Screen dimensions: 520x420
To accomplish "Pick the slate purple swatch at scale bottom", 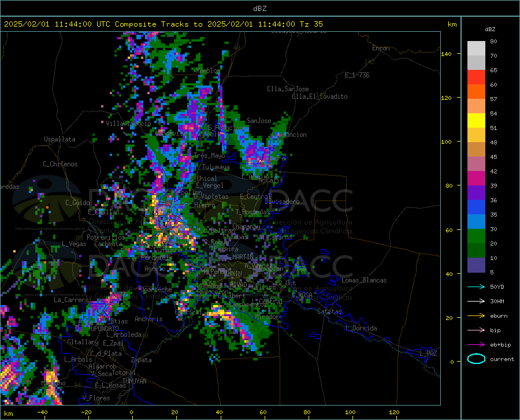I will (x=476, y=265).
